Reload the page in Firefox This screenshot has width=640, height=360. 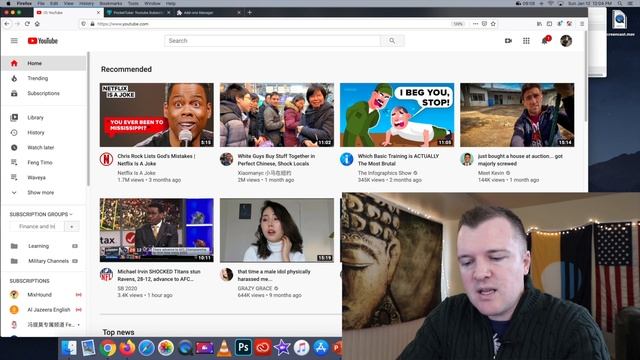tap(27, 24)
